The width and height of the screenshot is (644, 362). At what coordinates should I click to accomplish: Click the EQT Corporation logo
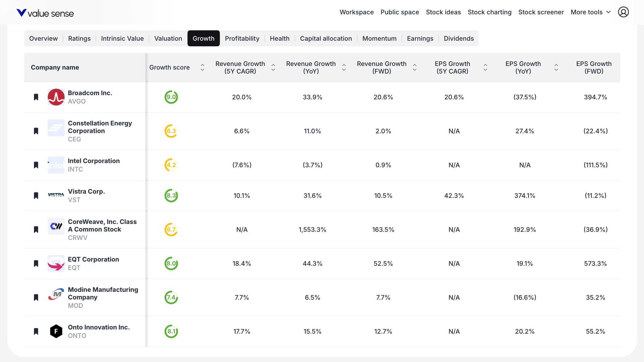click(x=56, y=263)
